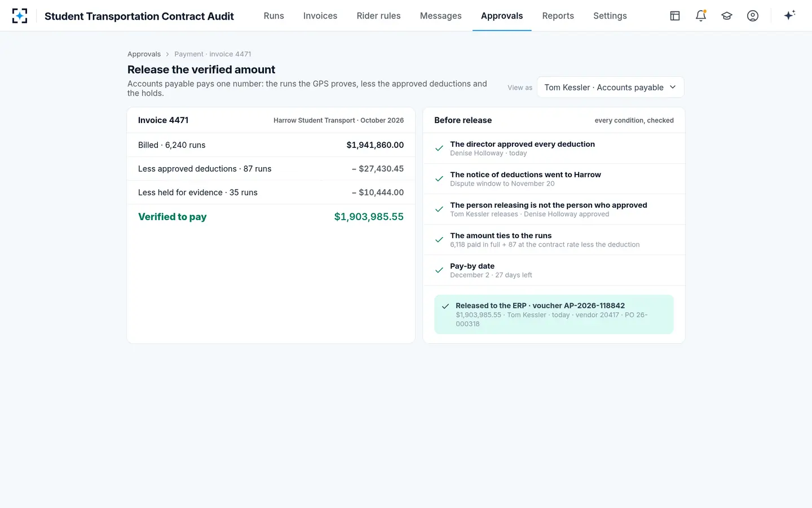Click the Less held for evidence · 35 runs label
Viewport: 812px width, 508px height.
pos(198,192)
